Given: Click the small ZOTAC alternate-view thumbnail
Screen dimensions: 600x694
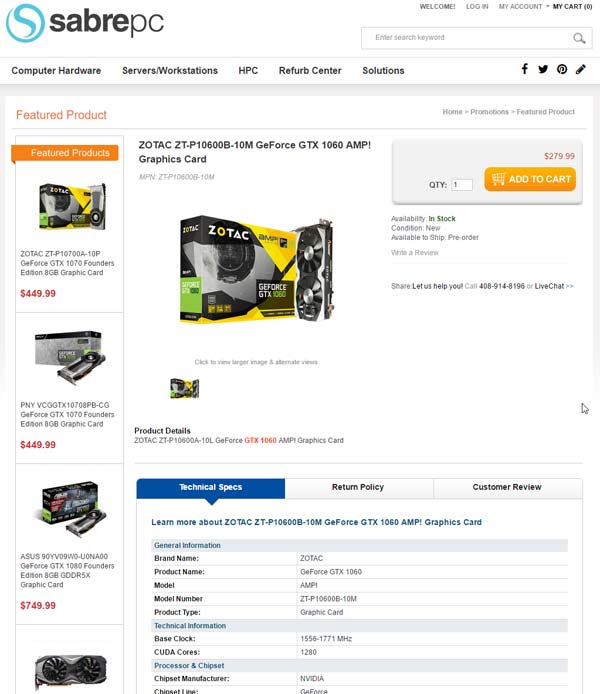Looking at the screenshot, I should (185, 389).
